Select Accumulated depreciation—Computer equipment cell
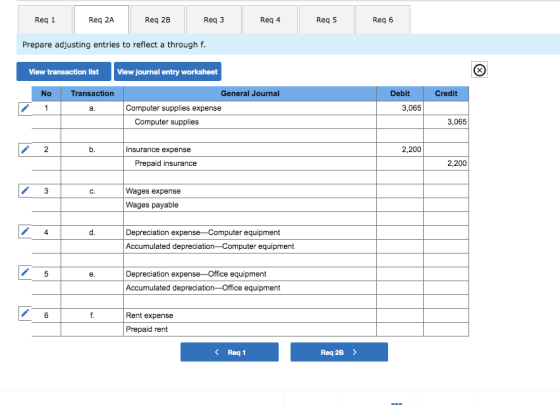The width and height of the screenshot is (560, 405). (x=250, y=246)
